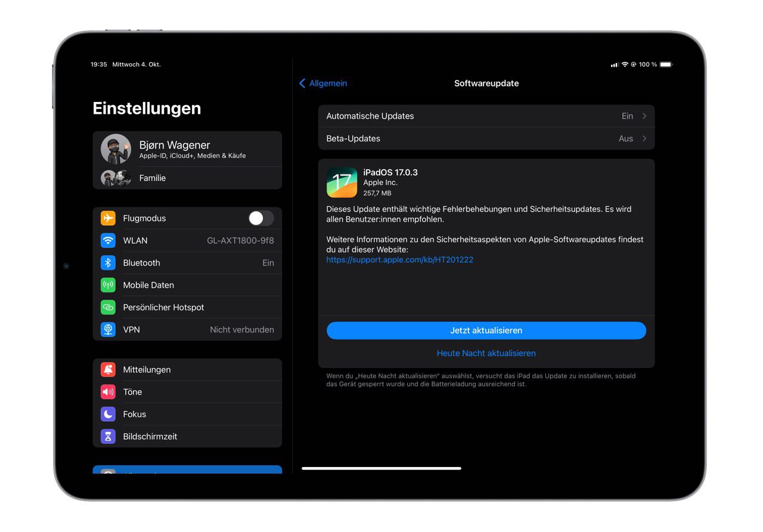Open the support.apple.com HT201222 link

[x=399, y=260]
